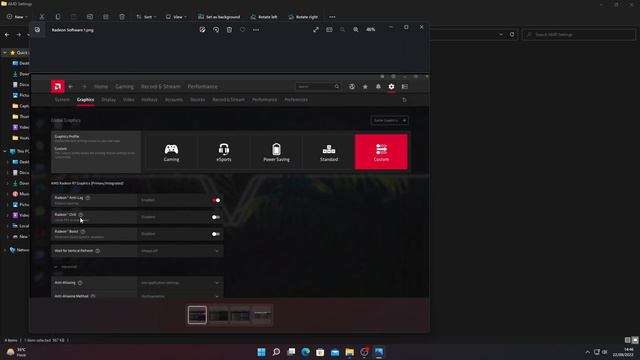Select the Standard graphics profile
This screenshot has height=360, width=640.
coord(329,152)
